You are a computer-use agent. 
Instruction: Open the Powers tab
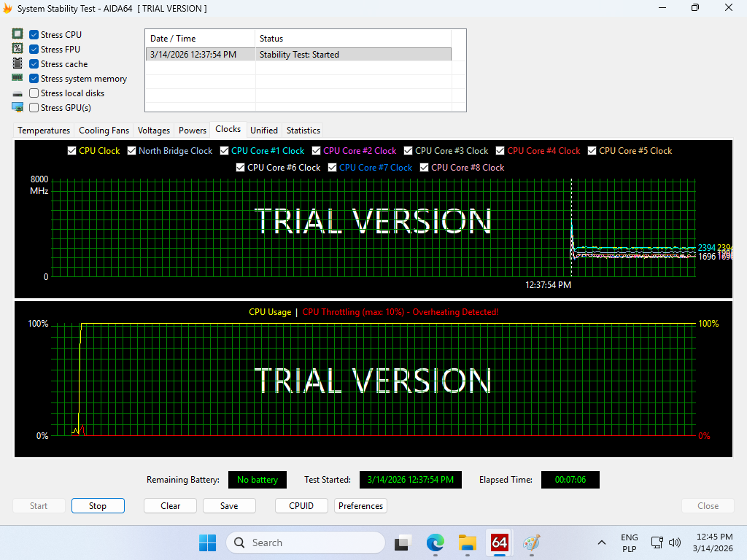click(x=193, y=131)
